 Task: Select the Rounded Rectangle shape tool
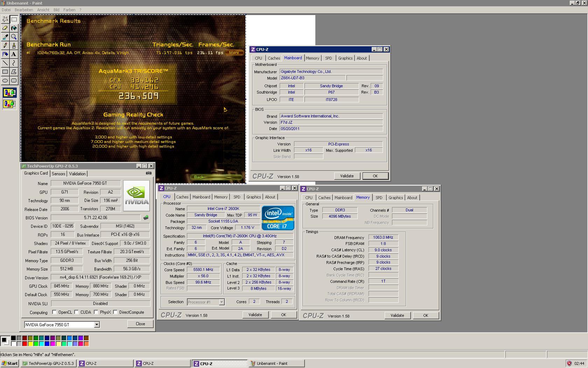tap(14, 81)
